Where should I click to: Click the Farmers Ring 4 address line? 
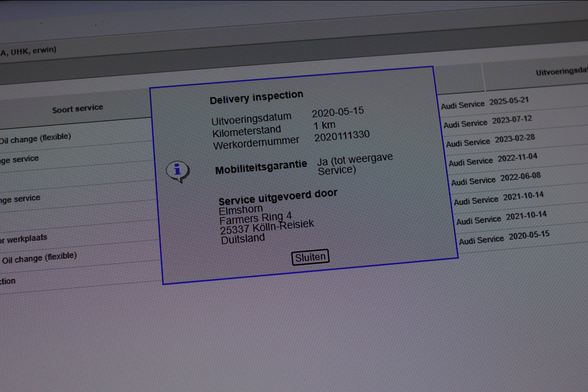tap(255, 218)
